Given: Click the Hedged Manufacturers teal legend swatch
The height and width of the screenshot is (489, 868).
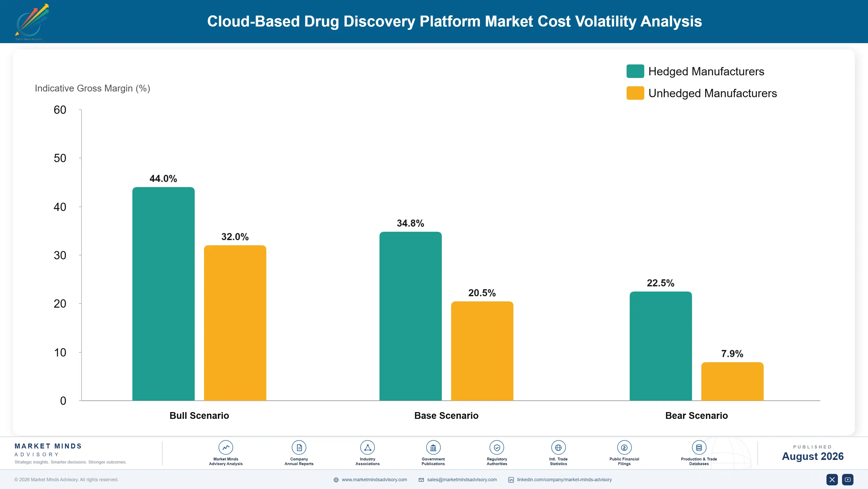Looking at the screenshot, I should pyautogui.click(x=635, y=71).
